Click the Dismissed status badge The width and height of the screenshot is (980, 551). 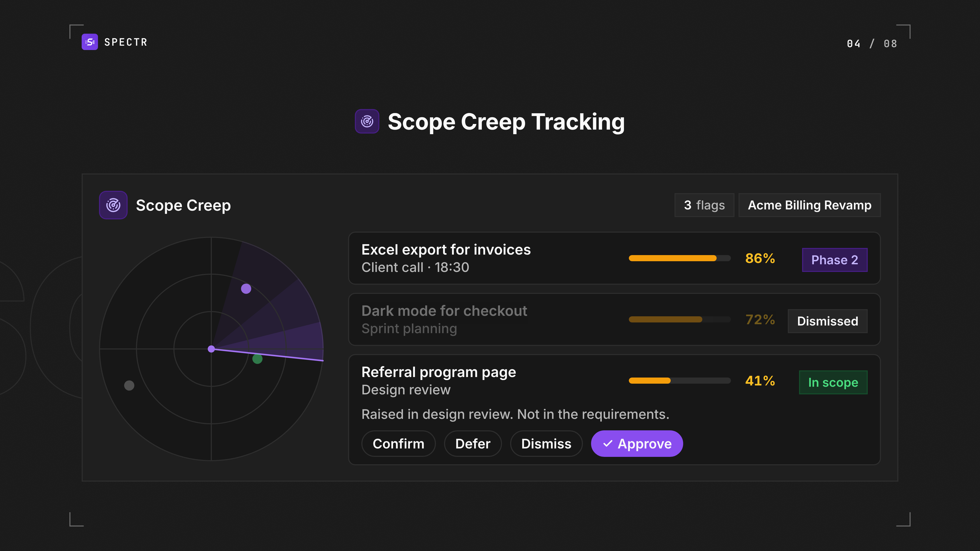coord(827,321)
